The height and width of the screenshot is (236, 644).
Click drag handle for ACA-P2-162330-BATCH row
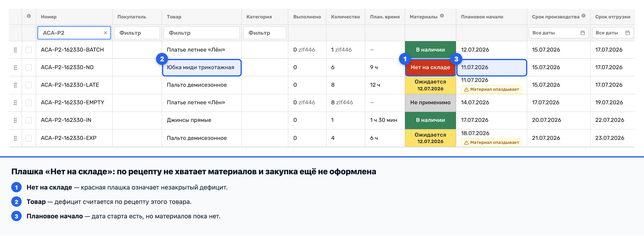click(x=15, y=50)
